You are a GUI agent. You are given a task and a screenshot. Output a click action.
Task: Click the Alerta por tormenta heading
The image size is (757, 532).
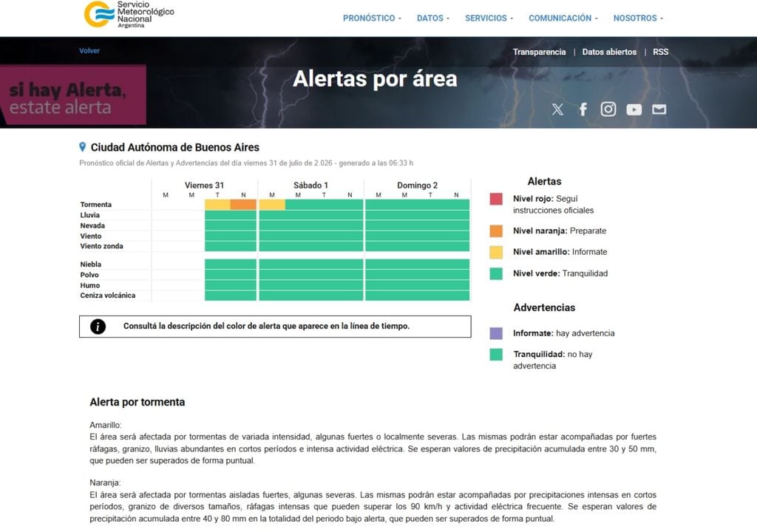137,402
